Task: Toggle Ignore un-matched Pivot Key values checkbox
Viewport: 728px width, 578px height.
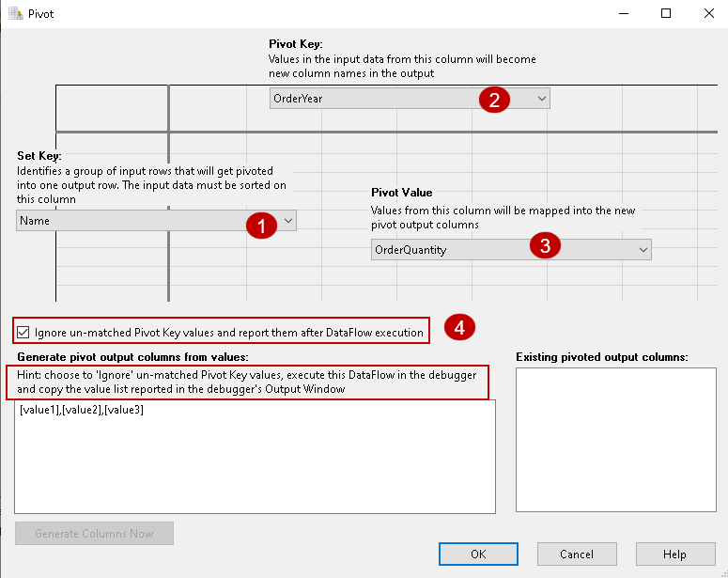Action: [x=23, y=333]
